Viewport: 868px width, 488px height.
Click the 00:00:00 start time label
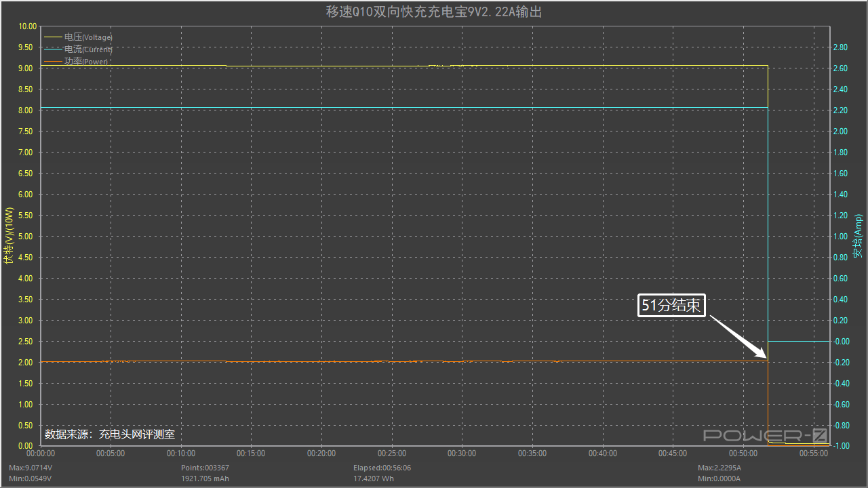coord(41,453)
